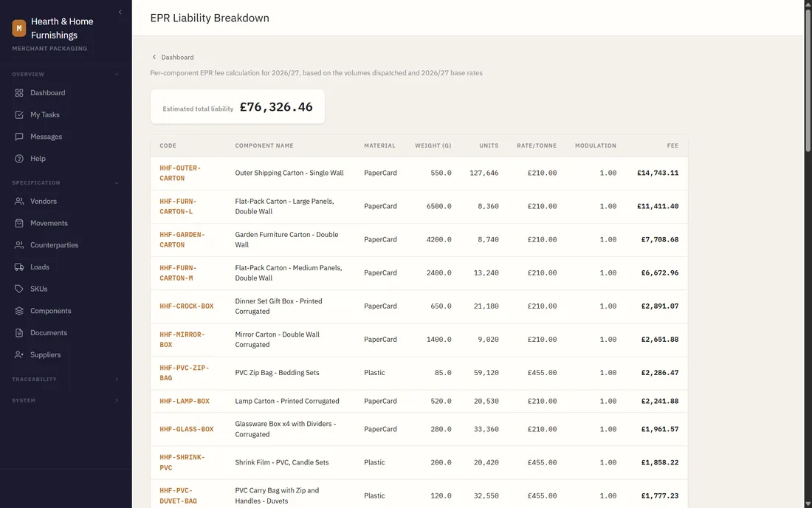The image size is (812, 508).
Task: Open the HHF-FURN-CARTON-M code link
Action: click(178, 273)
